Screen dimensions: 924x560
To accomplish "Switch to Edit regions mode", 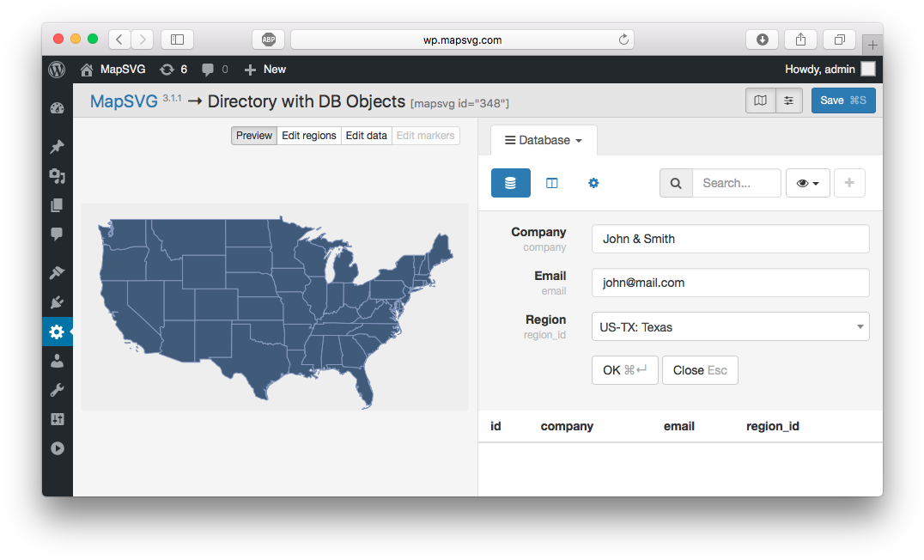I will click(x=309, y=136).
